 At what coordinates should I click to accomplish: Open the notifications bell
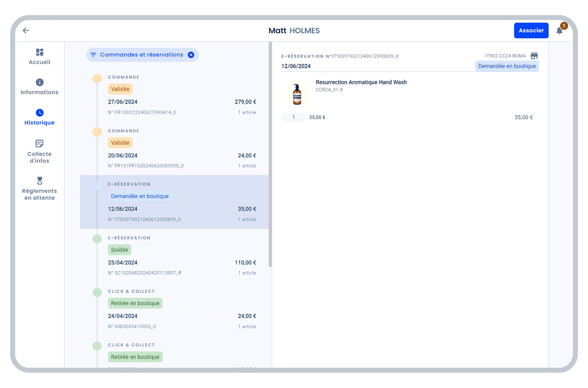coord(559,30)
